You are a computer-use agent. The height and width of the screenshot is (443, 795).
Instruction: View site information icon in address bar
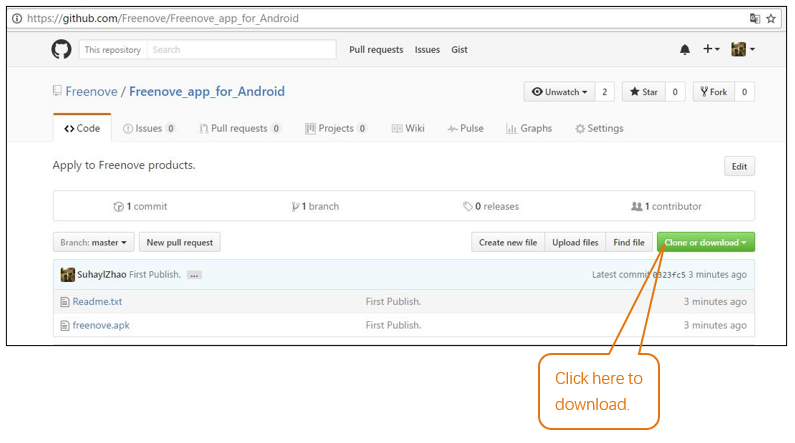coord(17,19)
